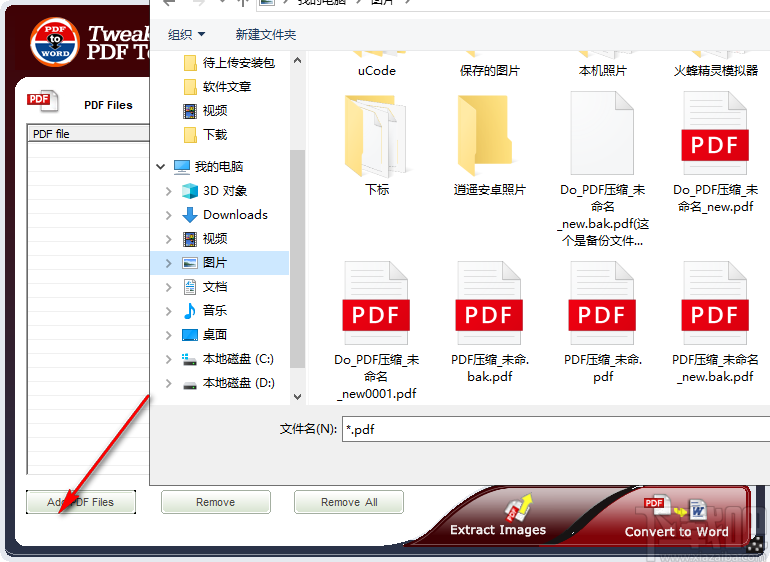This screenshot has height=562, width=770.
Task: Click the Convert to Word button
Action: pos(676,517)
